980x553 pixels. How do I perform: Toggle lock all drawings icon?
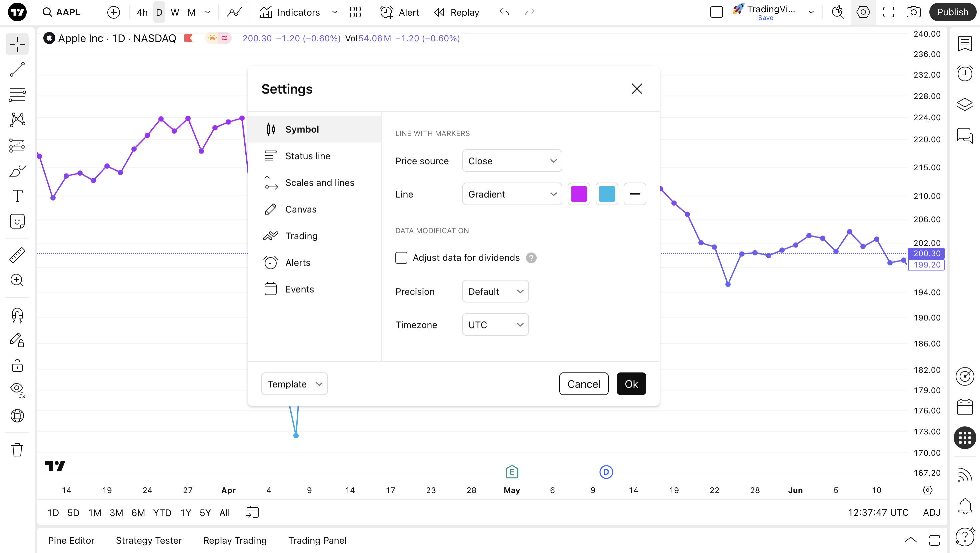pyautogui.click(x=17, y=366)
